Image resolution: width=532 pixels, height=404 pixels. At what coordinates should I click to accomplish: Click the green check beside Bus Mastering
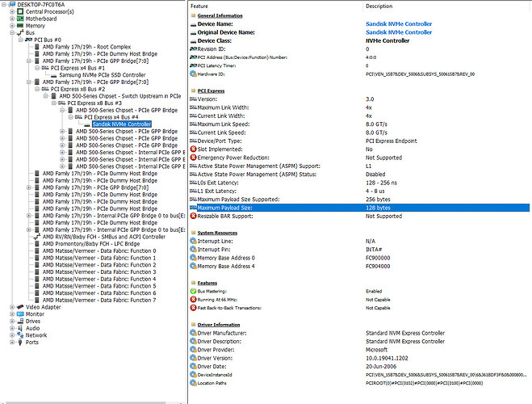[194, 292]
